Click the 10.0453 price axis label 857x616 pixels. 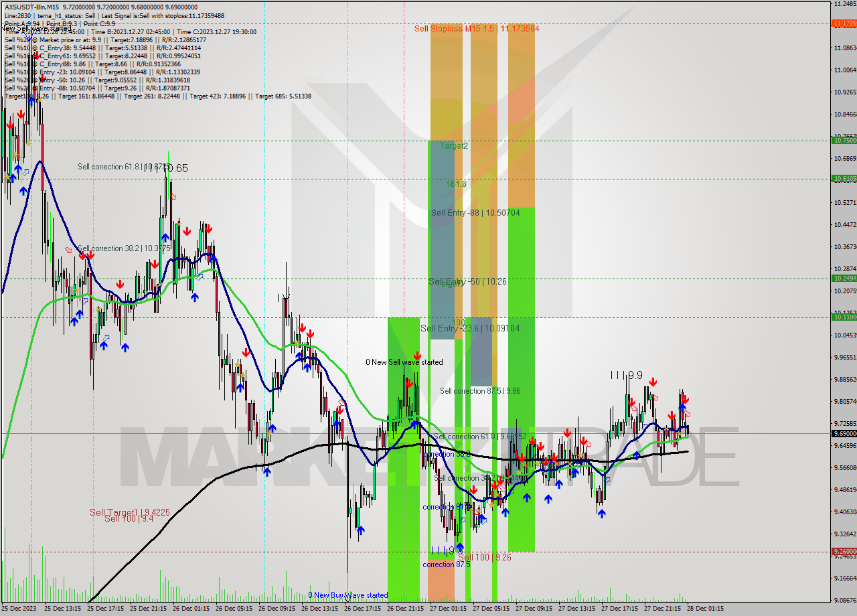tap(845, 335)
